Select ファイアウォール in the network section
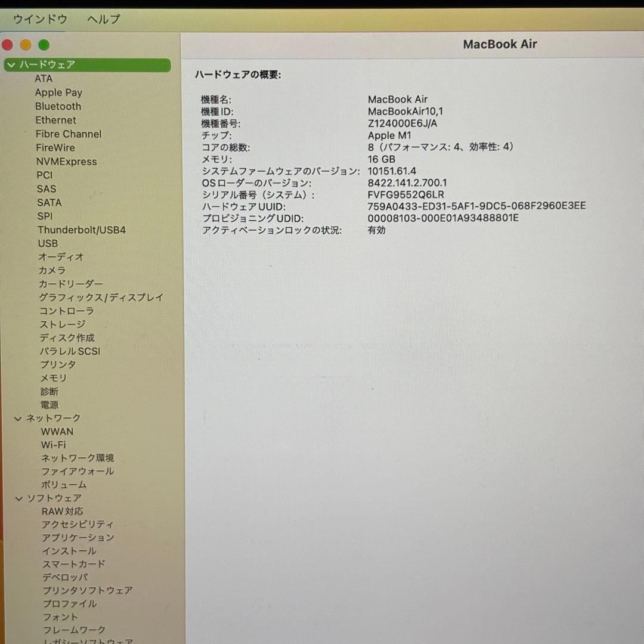 [78, 471]
